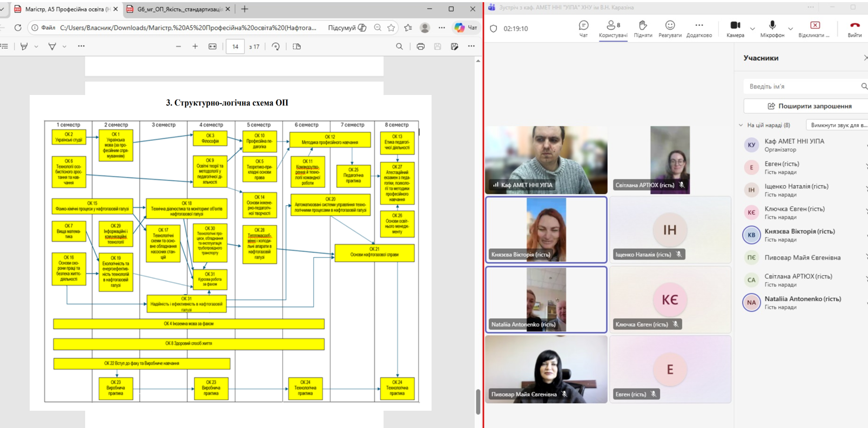Open the PDF search magnifier
The image size is (868, 428).
399,46
